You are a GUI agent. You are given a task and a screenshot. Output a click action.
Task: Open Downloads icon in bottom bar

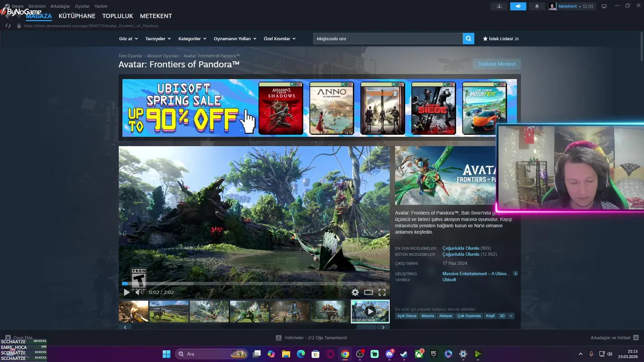coord(279,338)
